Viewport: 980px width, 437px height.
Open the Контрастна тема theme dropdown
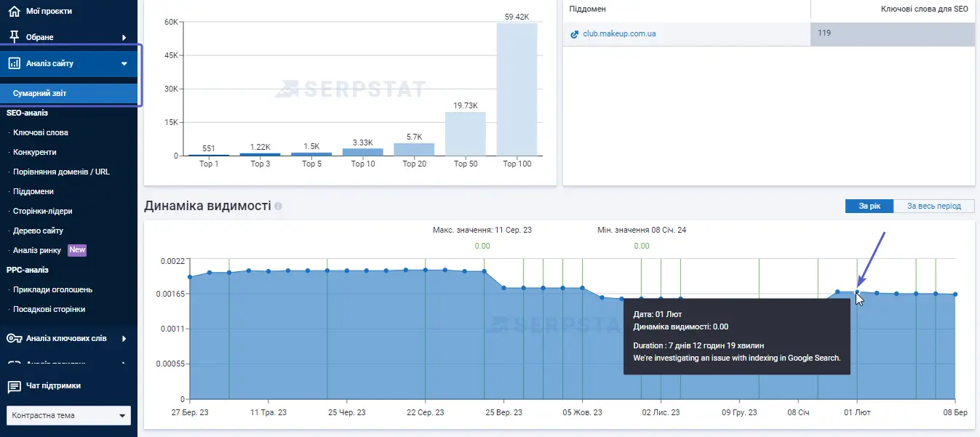point(68,415)
